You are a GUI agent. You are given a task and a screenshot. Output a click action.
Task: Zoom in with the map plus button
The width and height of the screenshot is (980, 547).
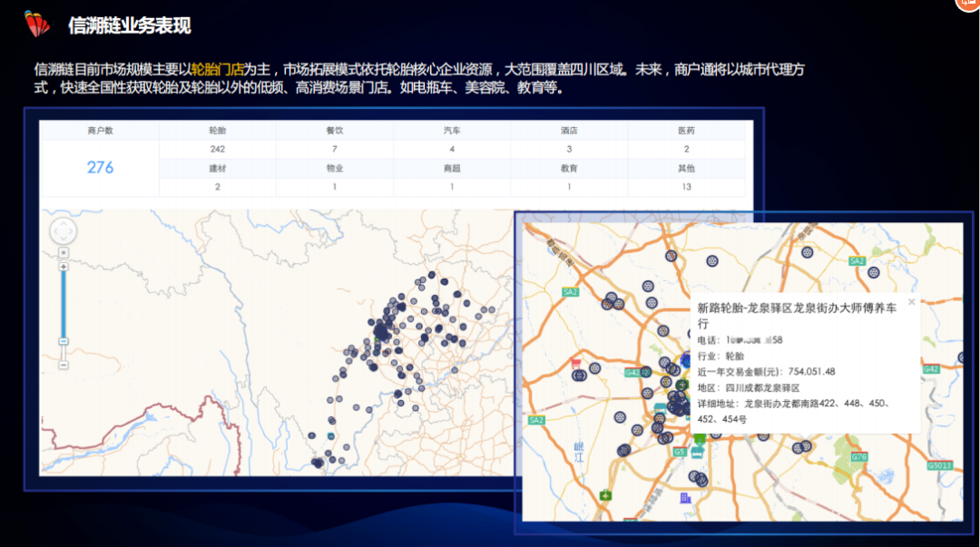(63, 267)
